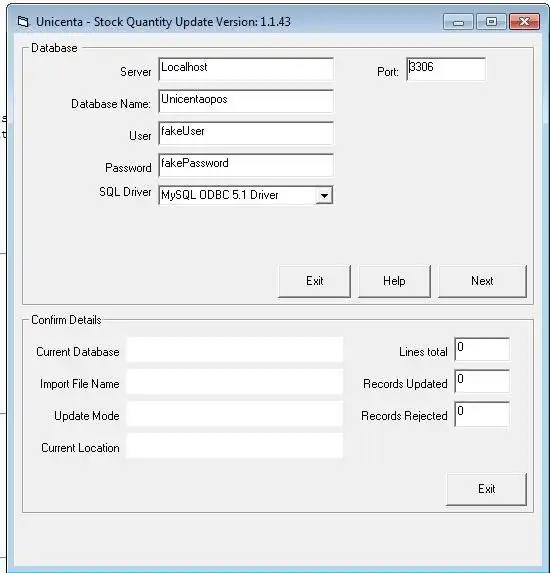Click the Import File Name display field

point(234,382)
